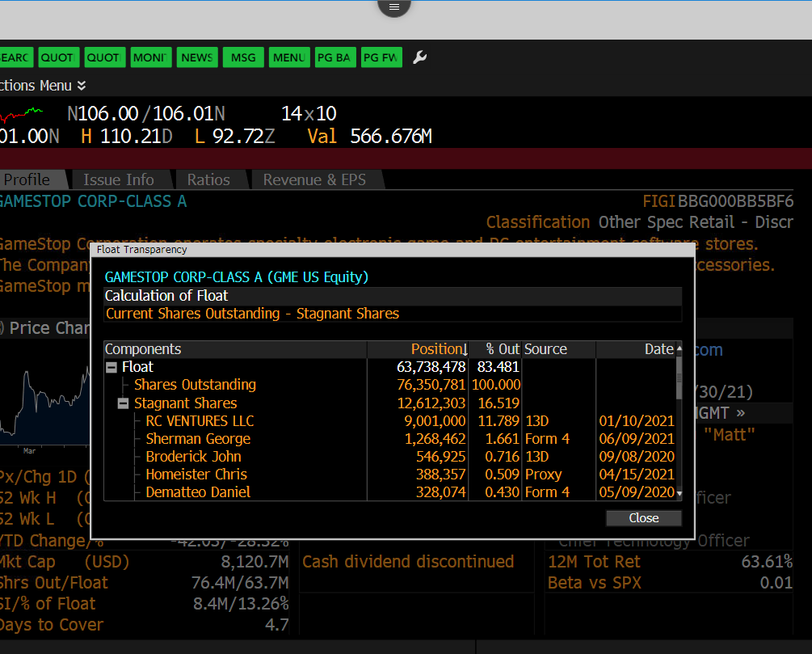Screen dimensions: 812x654
Task: Click the QUOT button next to SEARC
Action: click(x=59, y=57)
